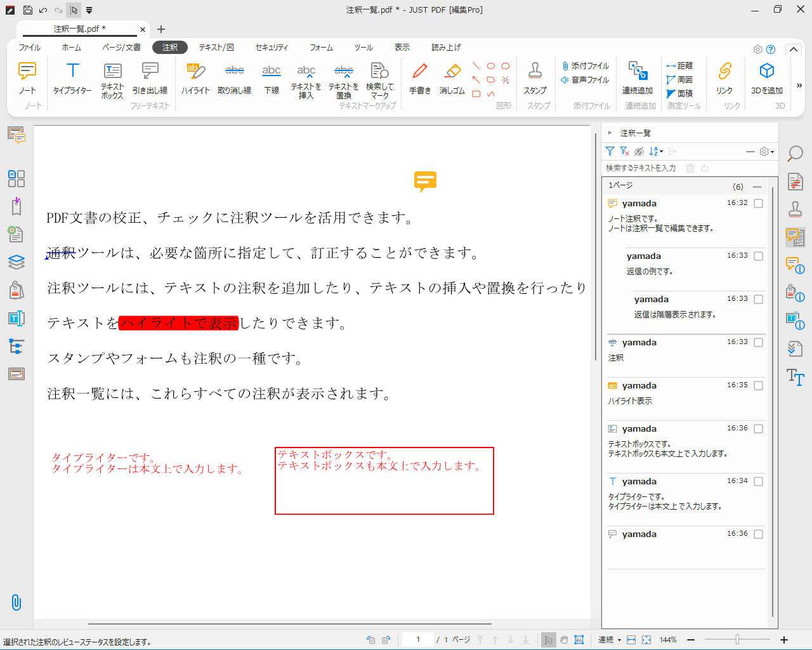This screenshot has height=650, width=812.
Task: Open the annotation sort order dropdown
Action: [655, 151]
